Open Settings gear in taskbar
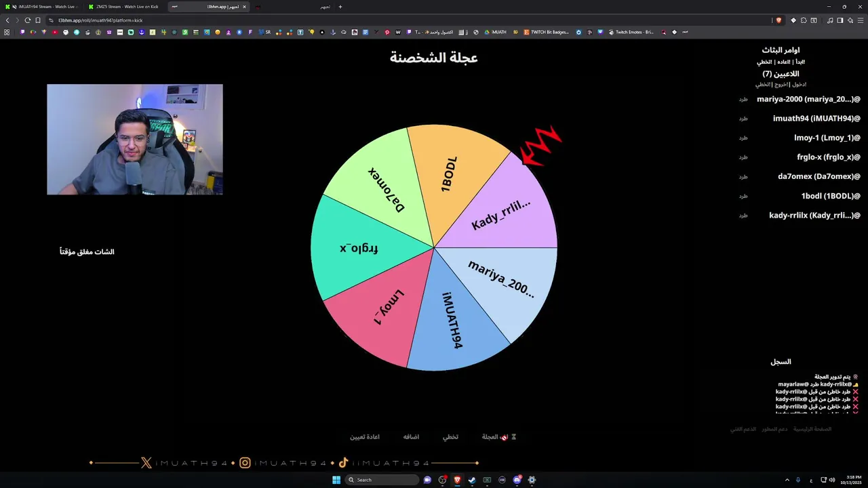The image size is (868, 488). [532, 480]
